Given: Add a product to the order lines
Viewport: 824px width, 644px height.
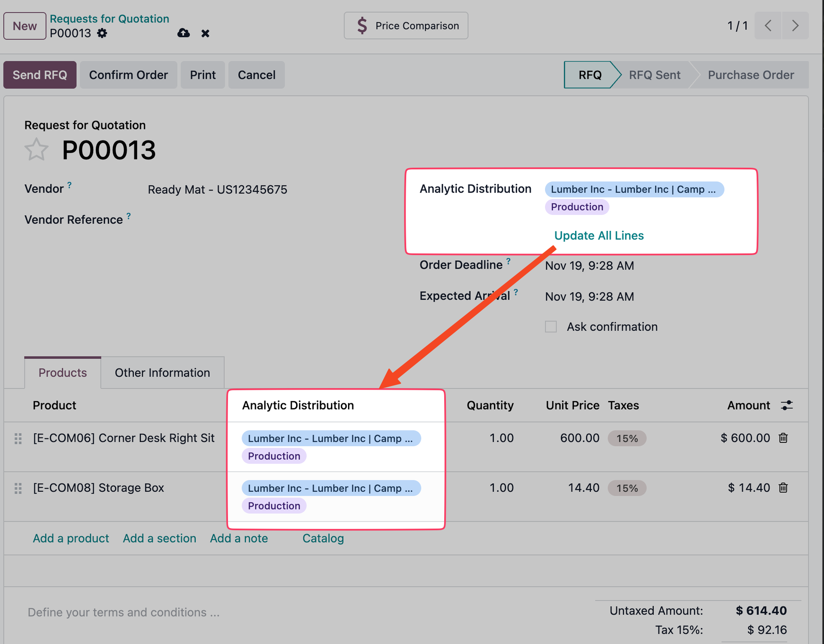Looking at the screenshot, I should tap(71, 538).
